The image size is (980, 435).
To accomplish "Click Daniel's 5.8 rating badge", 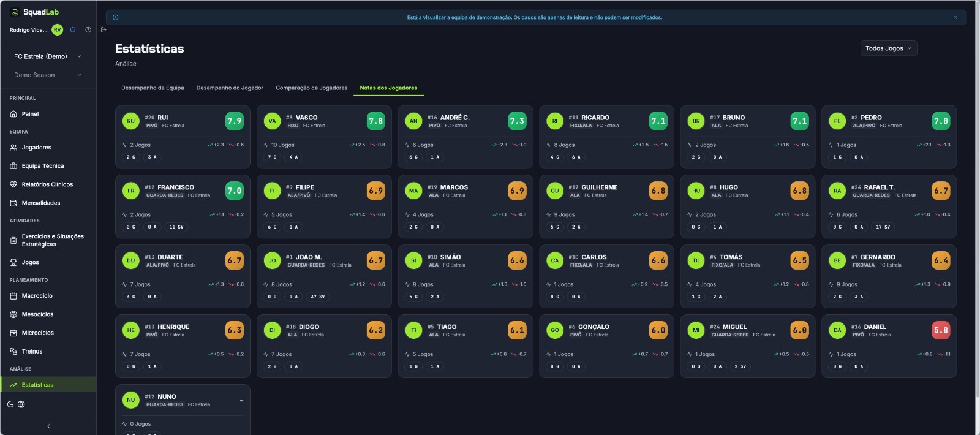I will pyautogui.click(x=941, y=330).
